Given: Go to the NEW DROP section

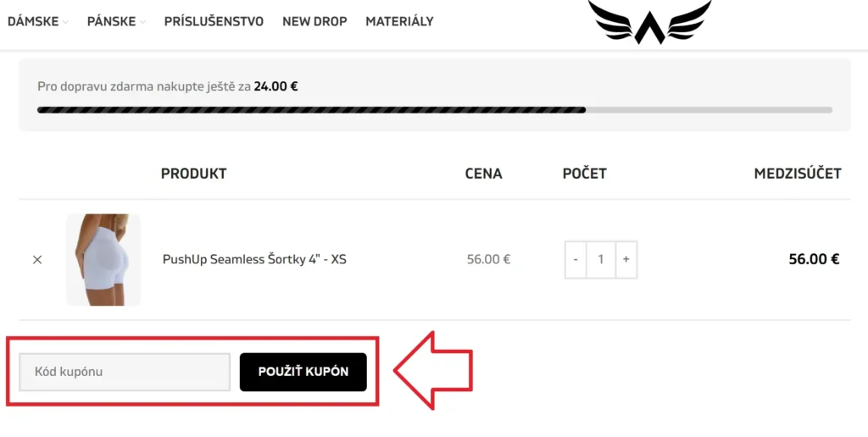Looking at the screenshot, I should [x=314, y=21].
